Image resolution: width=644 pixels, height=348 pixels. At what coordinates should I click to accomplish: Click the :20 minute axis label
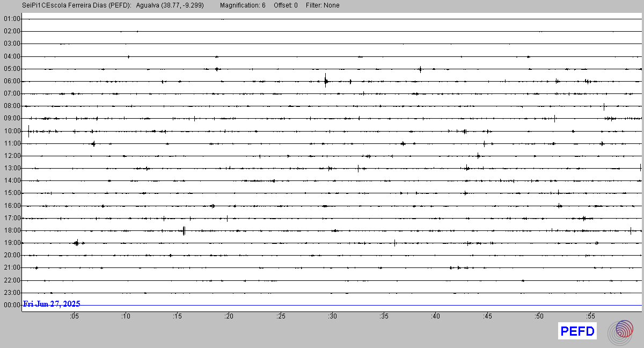(x=229, y=316)
